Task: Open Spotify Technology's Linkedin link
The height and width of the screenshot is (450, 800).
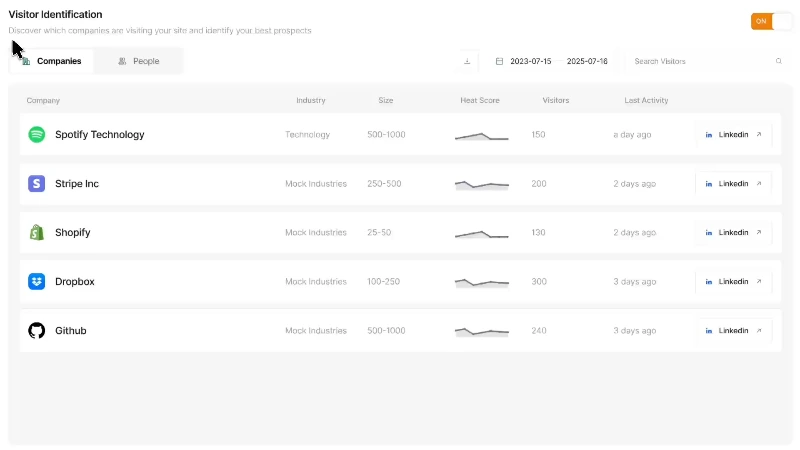Action: [734, 135]
